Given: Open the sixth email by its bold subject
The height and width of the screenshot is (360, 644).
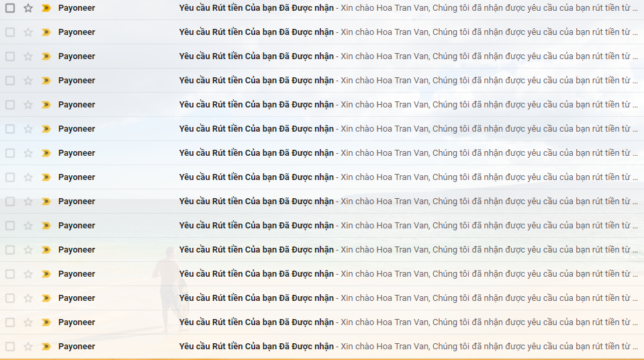Looking at the screenshot, I should pyautogui.click(x=257, y=129).
